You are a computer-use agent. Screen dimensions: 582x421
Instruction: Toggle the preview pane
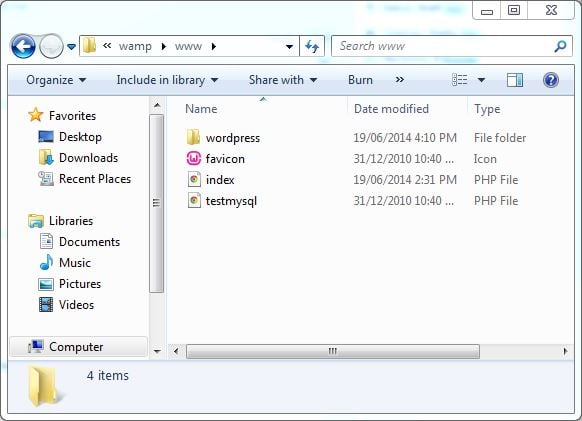(x=515, y=80)
